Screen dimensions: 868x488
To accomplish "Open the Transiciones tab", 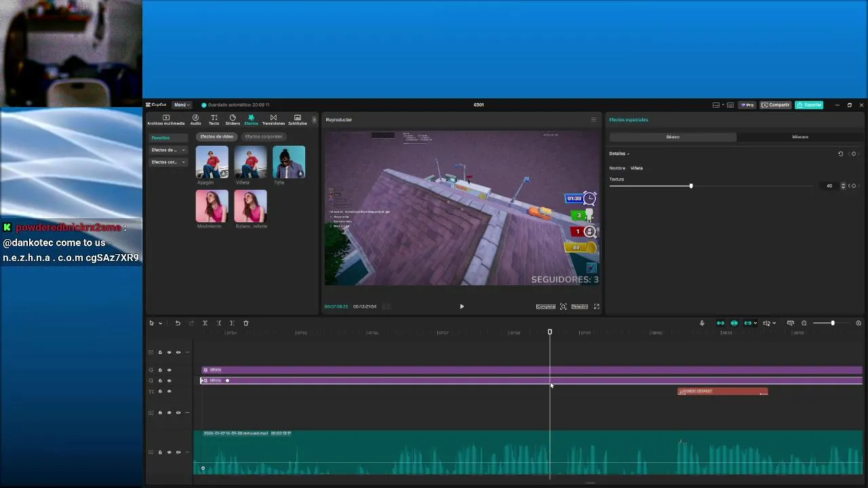I will pos(273,120).
